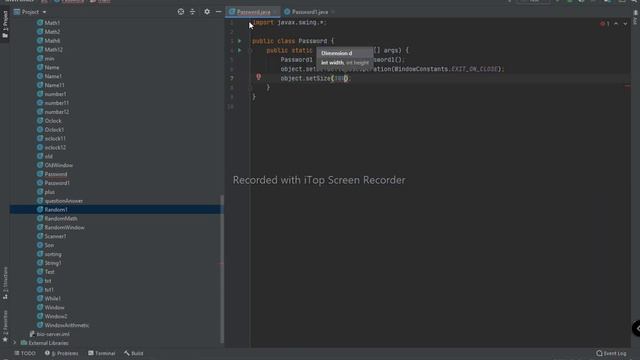Select the questionAnswer class file
Viewport: 640px width, 360px height.
point(60,201)
